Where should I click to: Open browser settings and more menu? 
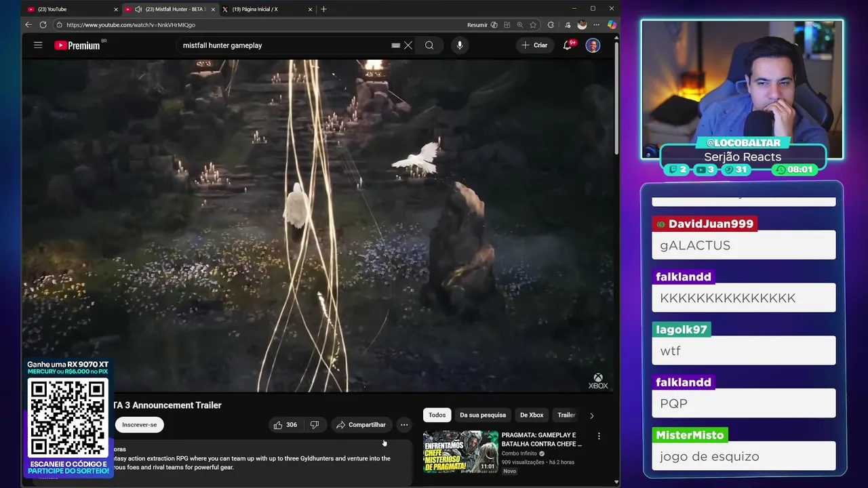click(597, 24)
